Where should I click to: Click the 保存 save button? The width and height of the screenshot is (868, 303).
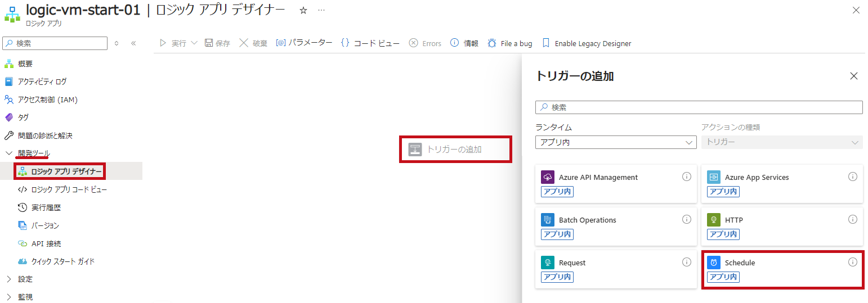click(217, 43)
